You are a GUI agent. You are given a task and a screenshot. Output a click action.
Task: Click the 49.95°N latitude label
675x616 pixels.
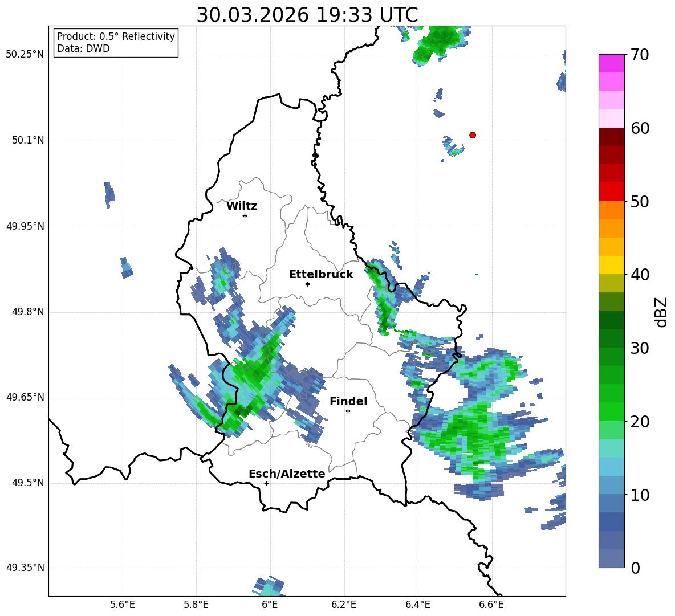point(25,226)
